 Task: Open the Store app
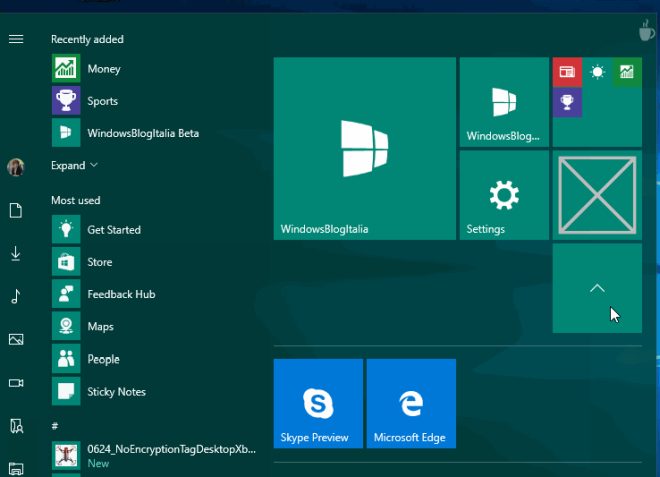point(154,262)
